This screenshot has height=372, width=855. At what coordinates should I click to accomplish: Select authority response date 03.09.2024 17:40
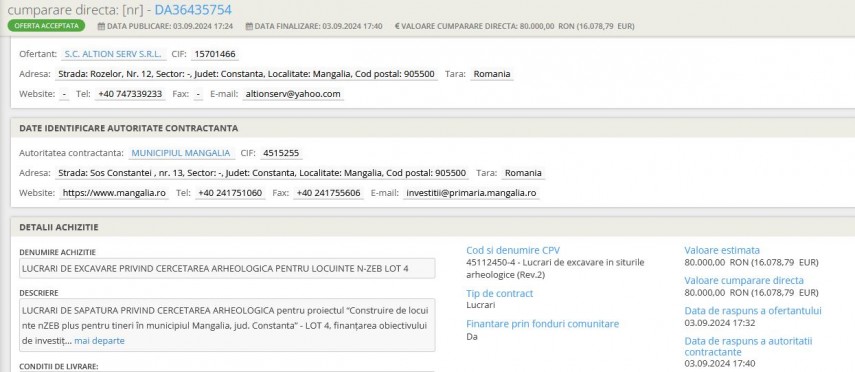tap(720, 364)
